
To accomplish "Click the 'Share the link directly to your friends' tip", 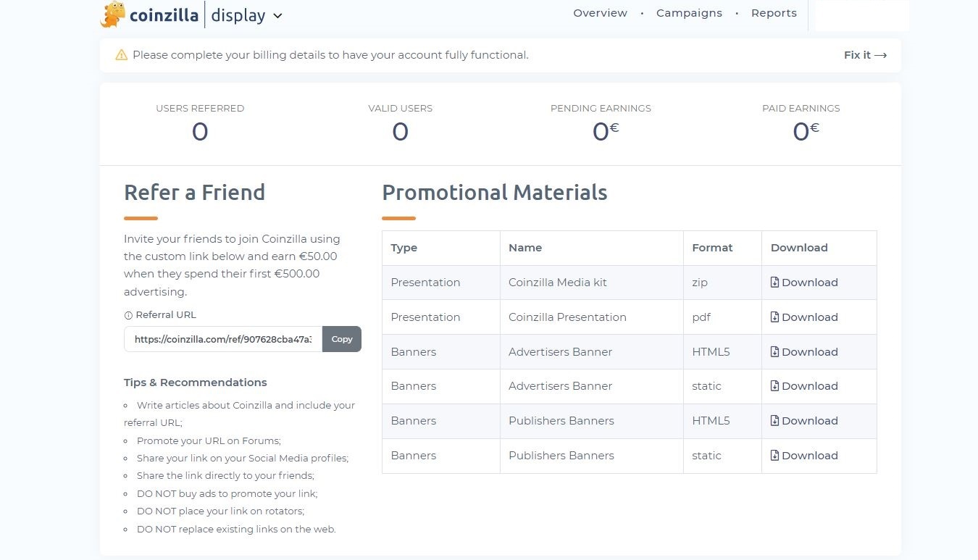I will click(x=225, y=476).
